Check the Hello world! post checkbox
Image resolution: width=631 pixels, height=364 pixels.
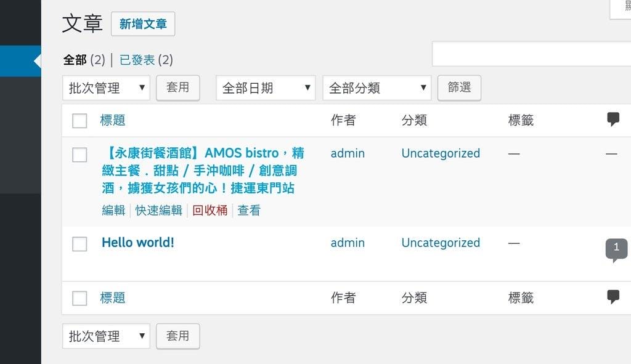(x=79, y=244)
